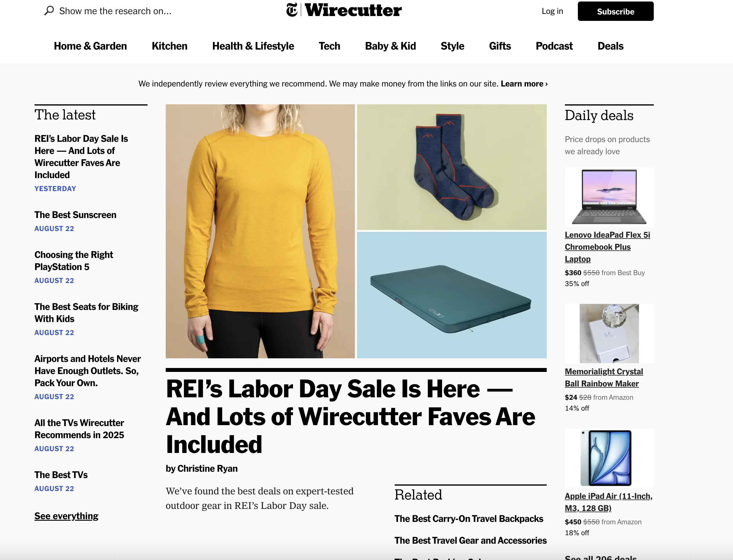Click the Subscribe button
The height and width of the screenshot is (560, 733).
615,11
